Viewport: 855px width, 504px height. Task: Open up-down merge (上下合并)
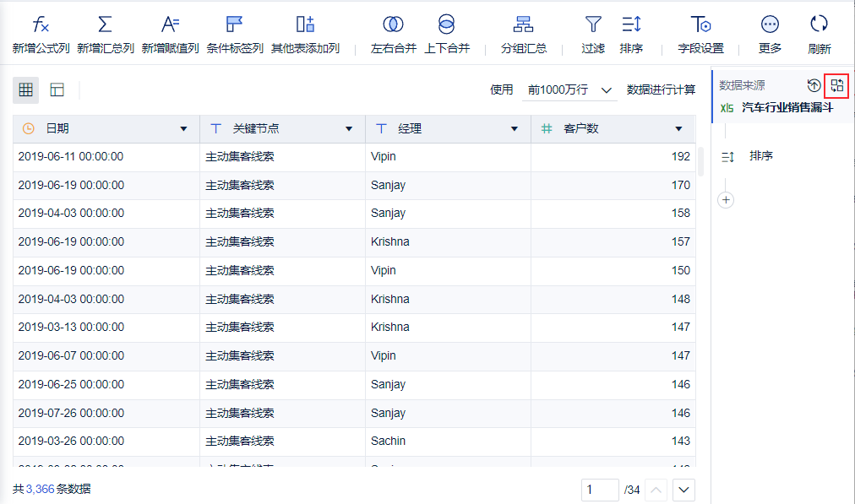(x=447, y=35)
